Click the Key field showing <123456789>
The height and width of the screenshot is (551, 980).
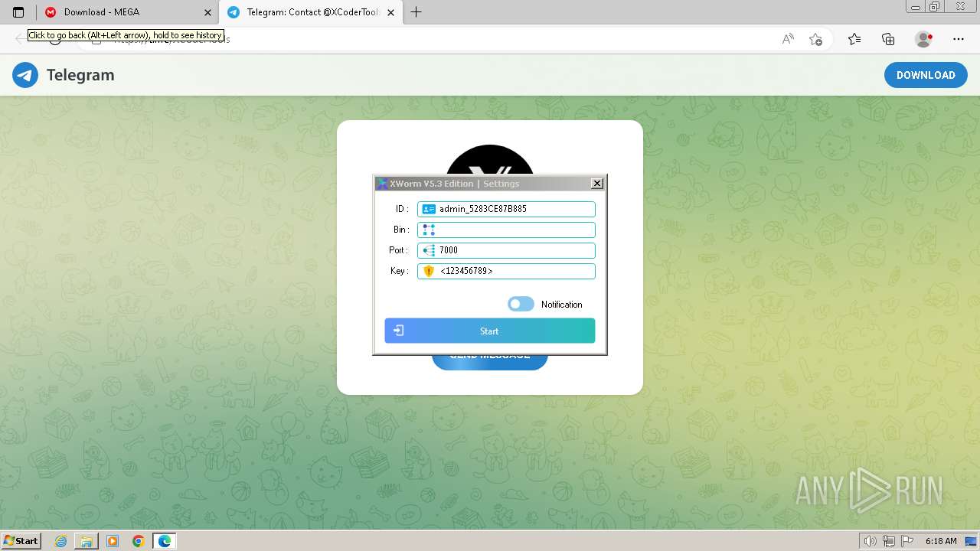506,271
